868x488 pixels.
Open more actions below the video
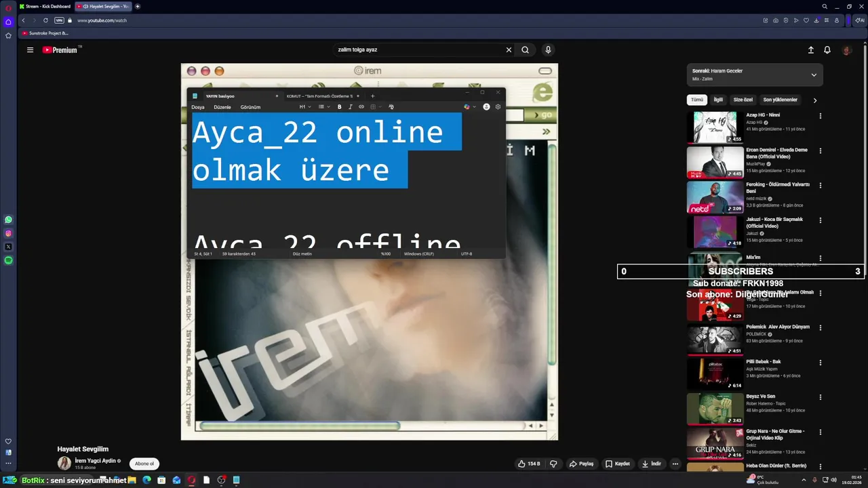click(675, 464)
